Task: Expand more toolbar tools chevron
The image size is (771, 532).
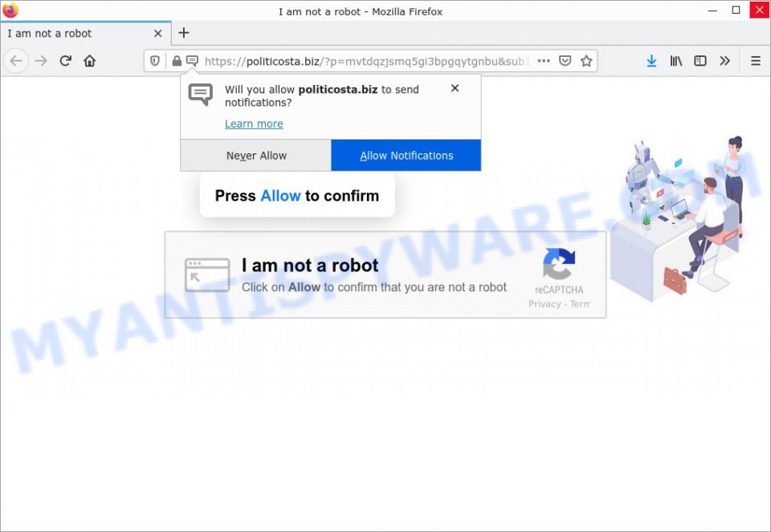Action: (724, 61)
